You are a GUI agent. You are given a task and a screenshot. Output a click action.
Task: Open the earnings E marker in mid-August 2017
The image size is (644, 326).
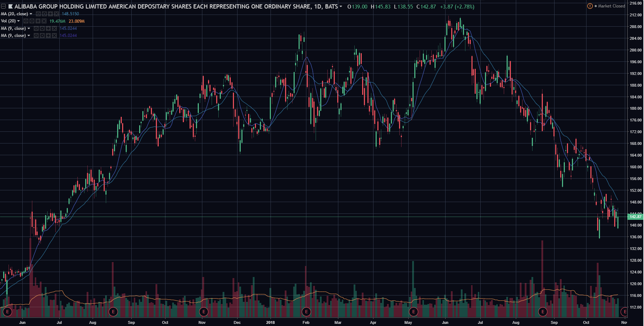pos(113,312)
